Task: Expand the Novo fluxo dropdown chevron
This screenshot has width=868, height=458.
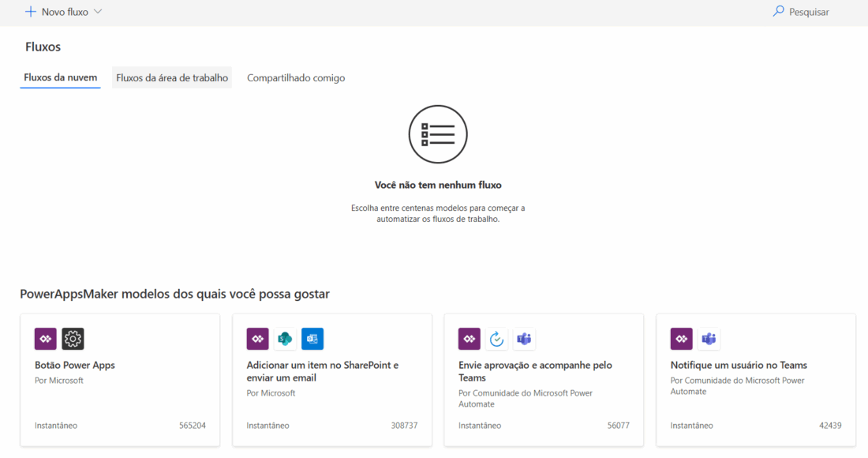Action: click(x=98, y=12)
